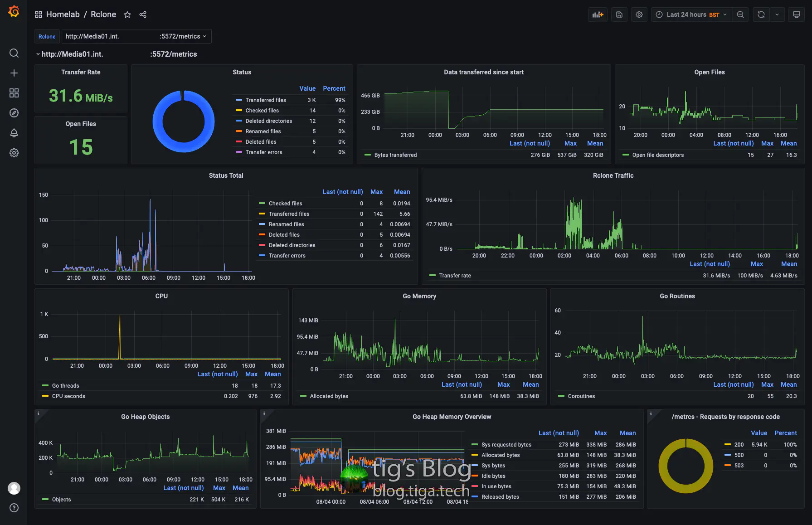Sort Status legend by Value column
This screenshot has height=525, width=812.
[307, 88]
